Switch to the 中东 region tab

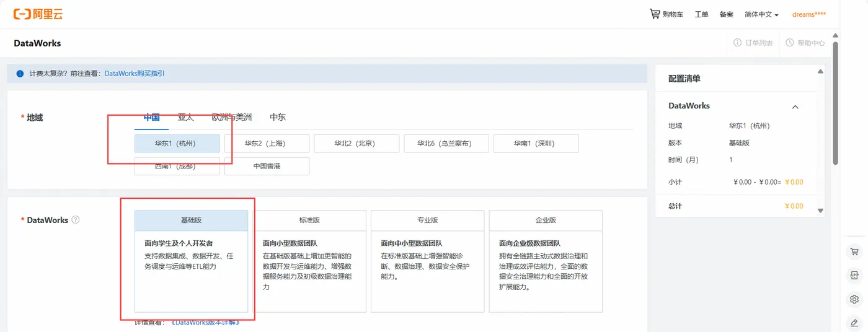[278, 117]
